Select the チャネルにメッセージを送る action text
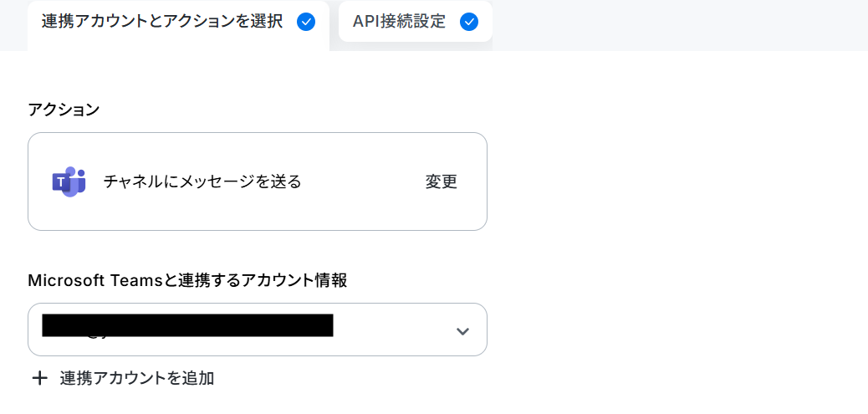Image resolution: width=868 pixels, height=414 pixels. point(202,181)
